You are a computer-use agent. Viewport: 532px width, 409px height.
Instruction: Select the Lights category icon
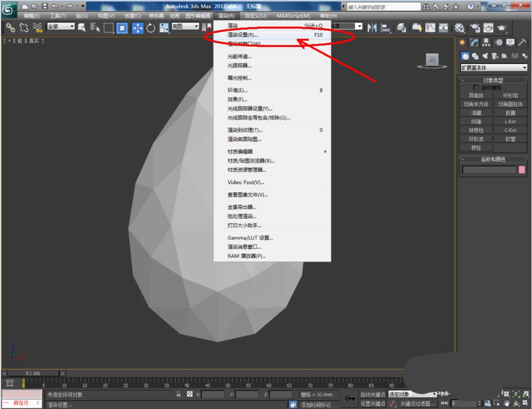pyautogui.click(x=485, y=56)
